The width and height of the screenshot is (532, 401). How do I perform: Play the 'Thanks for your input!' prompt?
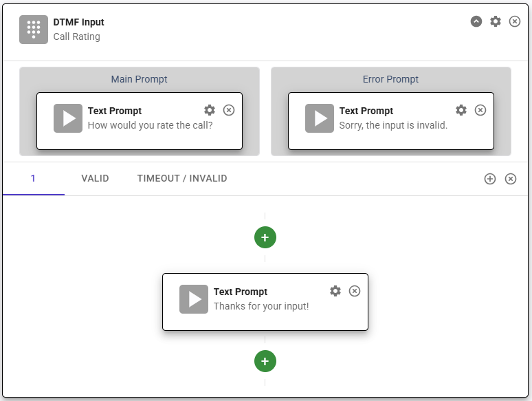pyautogui.click(x=194, y=299)
